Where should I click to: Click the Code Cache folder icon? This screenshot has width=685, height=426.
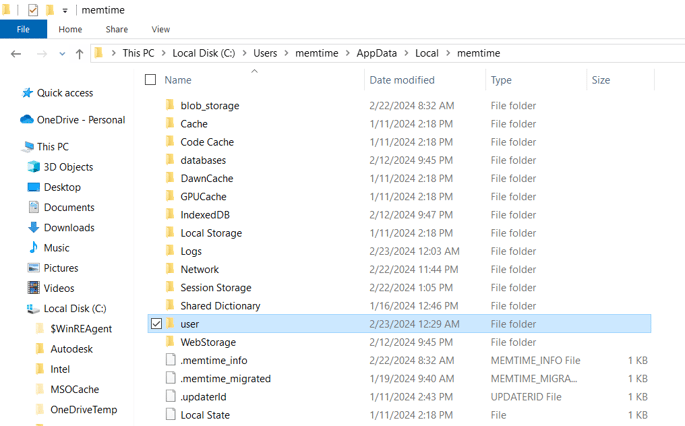click(170, 142)
